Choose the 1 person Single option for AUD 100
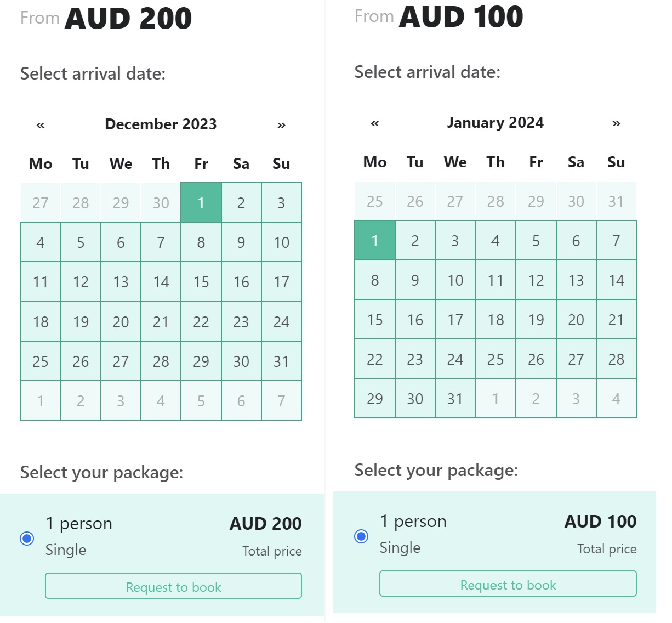672x623 pixels. click(361, 537)
